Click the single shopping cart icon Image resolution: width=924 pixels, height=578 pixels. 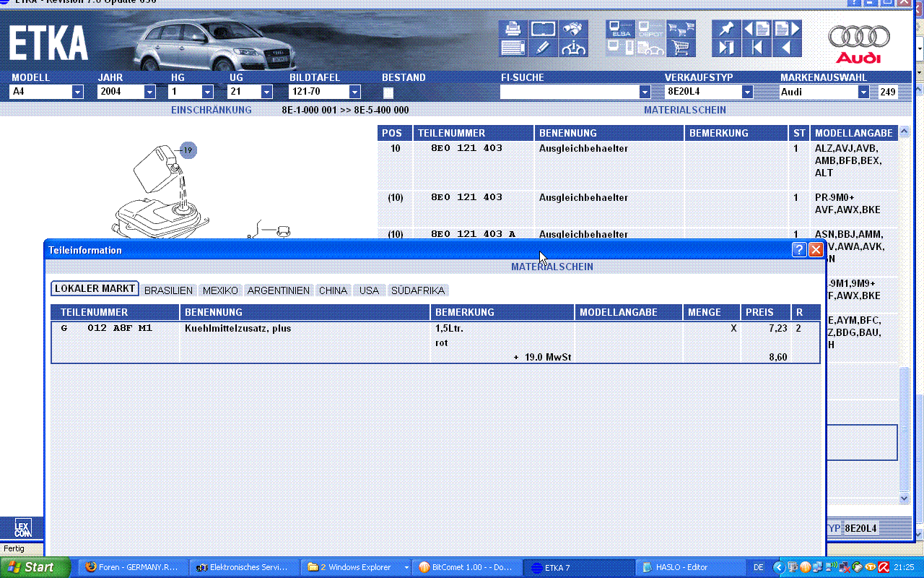(680, 48)
